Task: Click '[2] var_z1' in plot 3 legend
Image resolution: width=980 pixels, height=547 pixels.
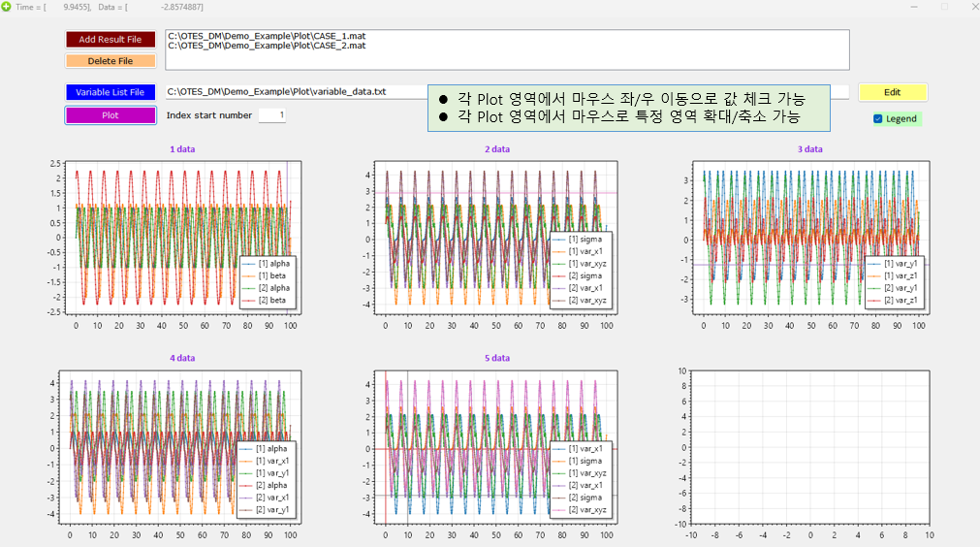Action: click(x=901, y=300)
